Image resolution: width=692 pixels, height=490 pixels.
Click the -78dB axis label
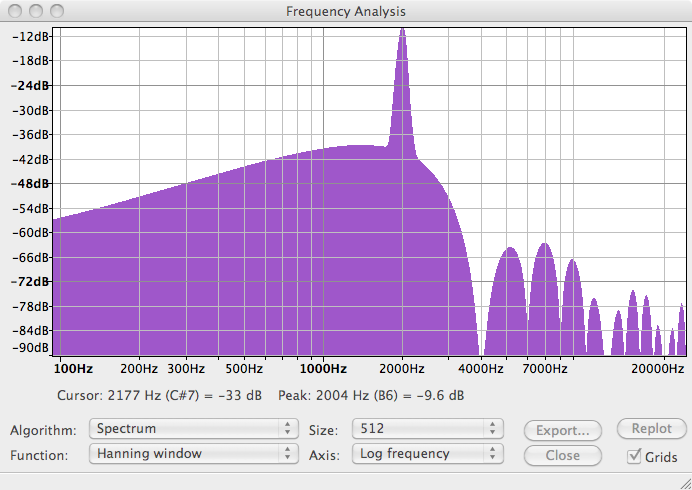coord(30,306)
